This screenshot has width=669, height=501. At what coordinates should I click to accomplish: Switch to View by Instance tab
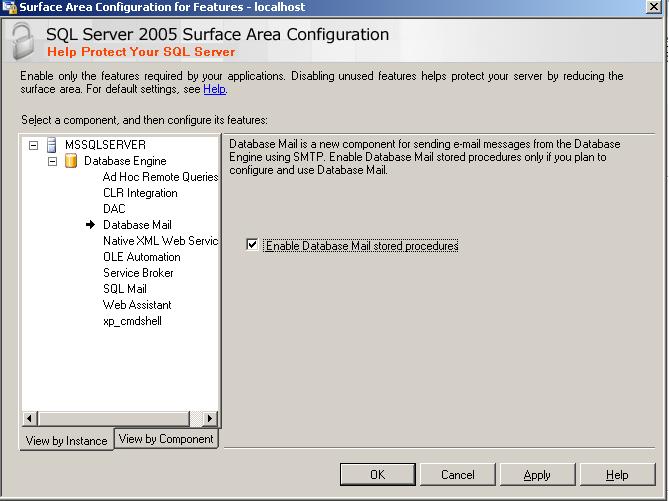[x=66, y=440]
